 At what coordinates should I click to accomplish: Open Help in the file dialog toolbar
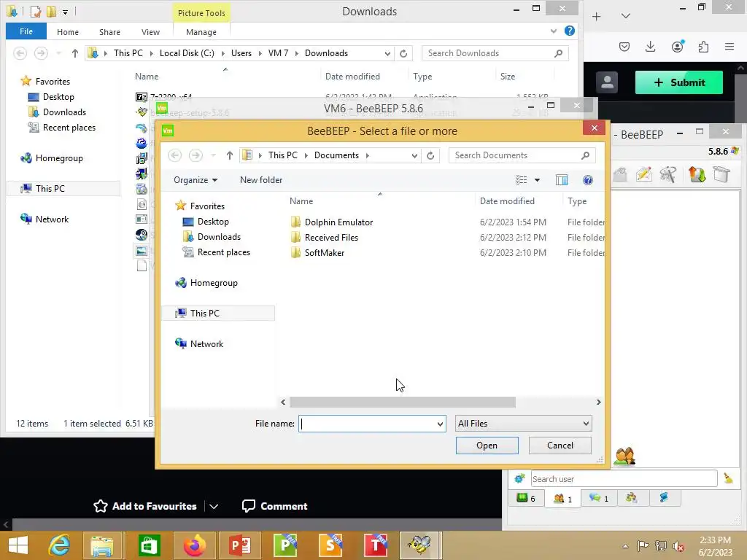[588, 180]
